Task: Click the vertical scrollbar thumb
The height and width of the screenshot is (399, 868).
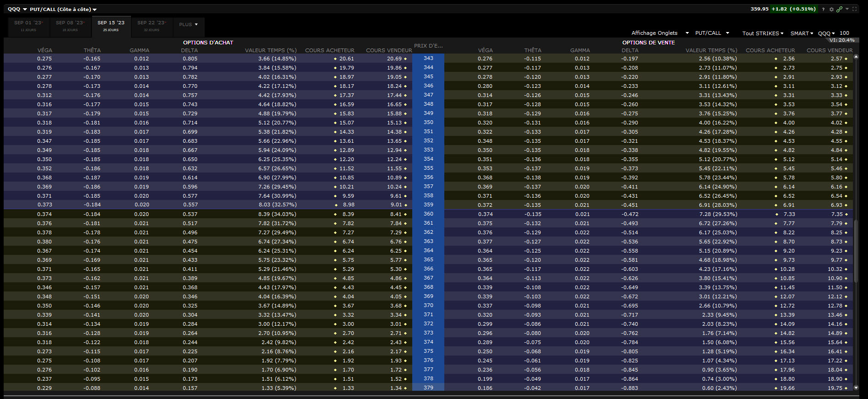Action: click(x=856, y=251)
